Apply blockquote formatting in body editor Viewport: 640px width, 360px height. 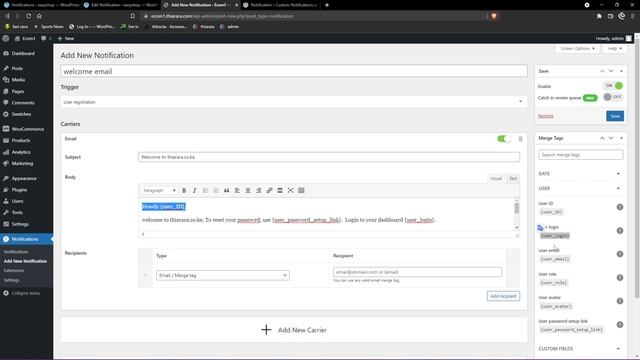[x=227, y=191]
